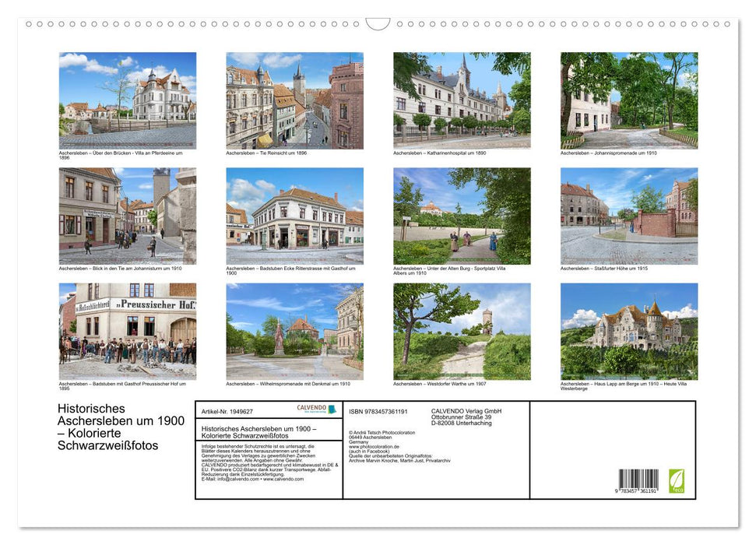756x545 pixels.
Task: Open the Blick in den Tie am Johannisturm photo
Action: [126, 216]
